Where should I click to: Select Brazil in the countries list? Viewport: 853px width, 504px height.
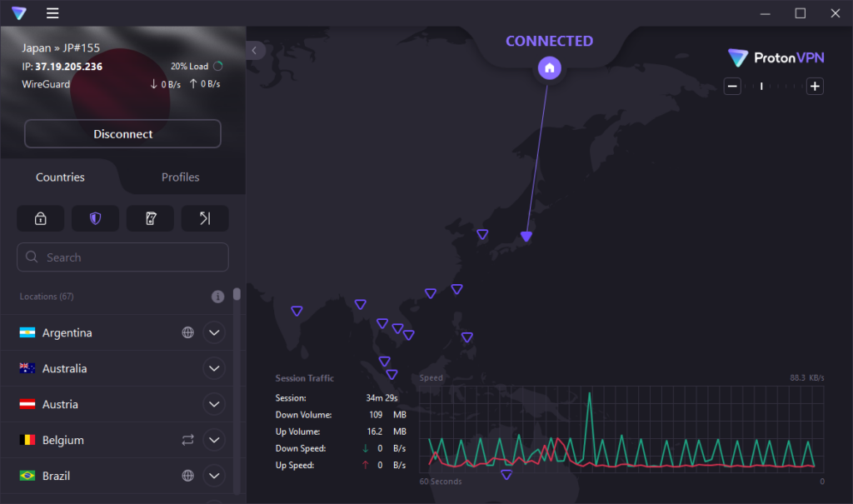click(117, 476)
